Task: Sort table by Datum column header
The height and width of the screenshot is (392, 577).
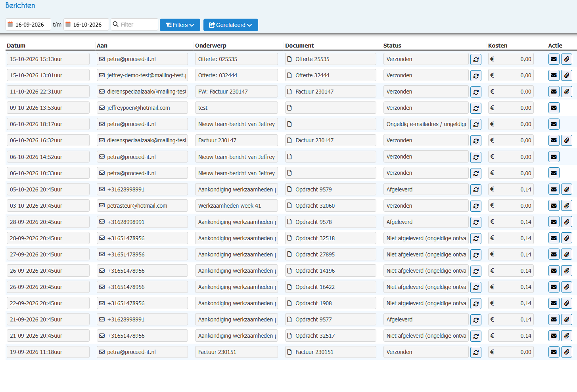Action: [16, 46]
